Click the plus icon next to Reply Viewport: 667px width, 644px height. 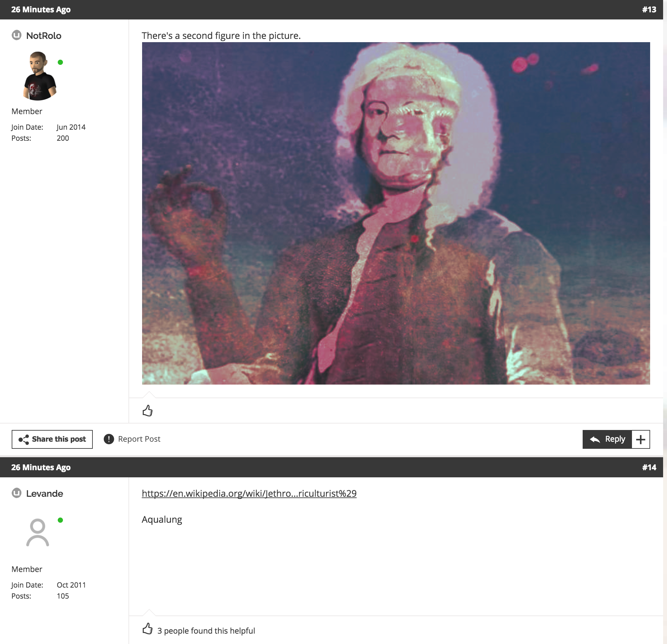(640, 439)
